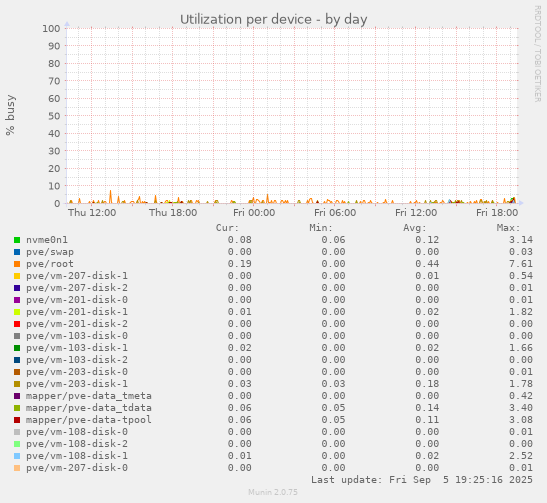Screen dimensions: 547x503
Task: Select the pve/vm-103-disk-0 label
Action: click(77, 336)
